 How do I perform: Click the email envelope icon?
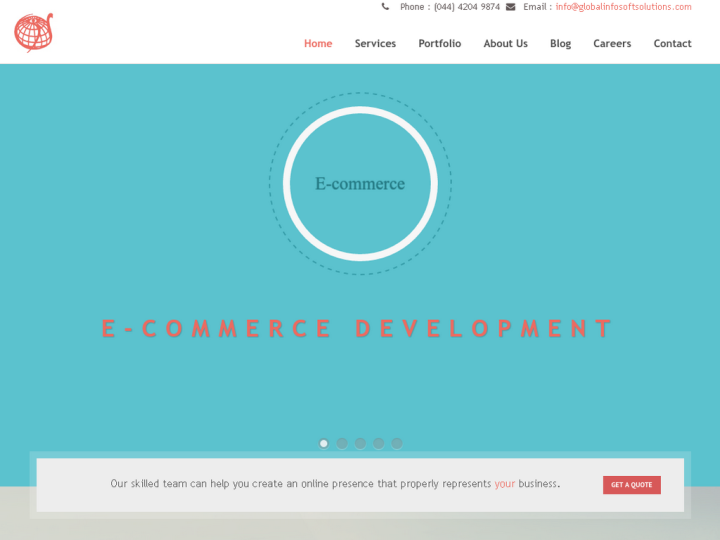tap(510, 7)
